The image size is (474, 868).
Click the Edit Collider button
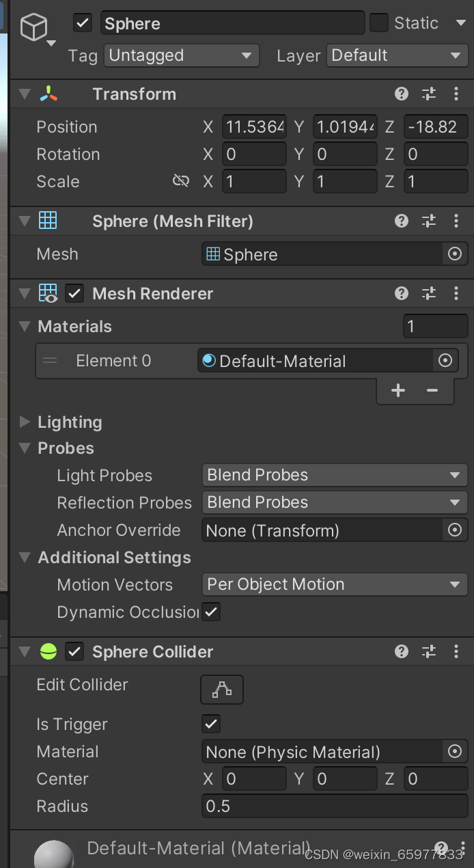click(222, 690)
